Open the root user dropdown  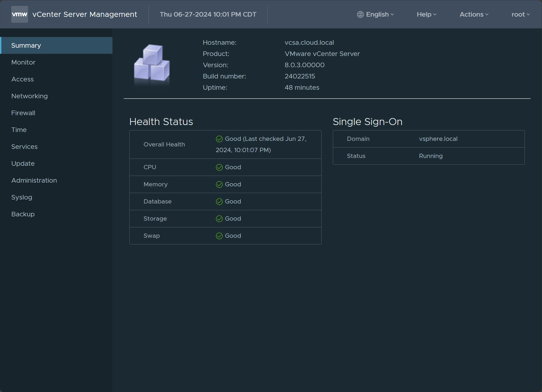[x=520, y=14]
